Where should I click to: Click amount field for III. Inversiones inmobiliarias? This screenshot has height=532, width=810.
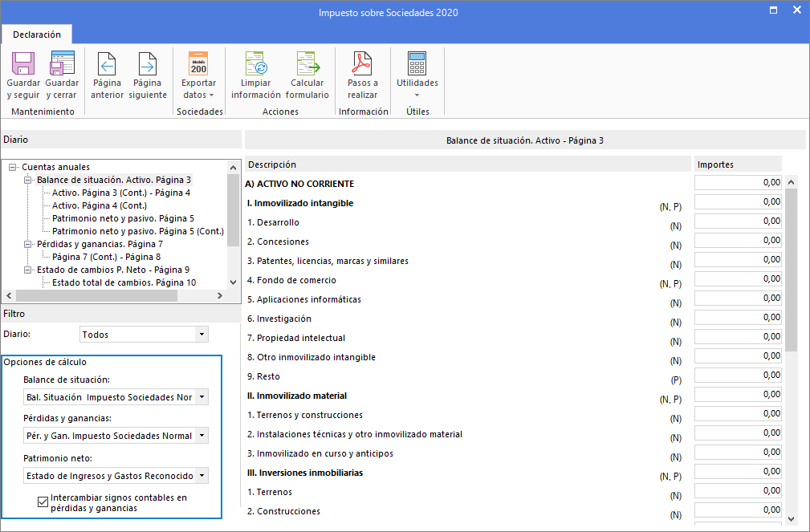738,472
